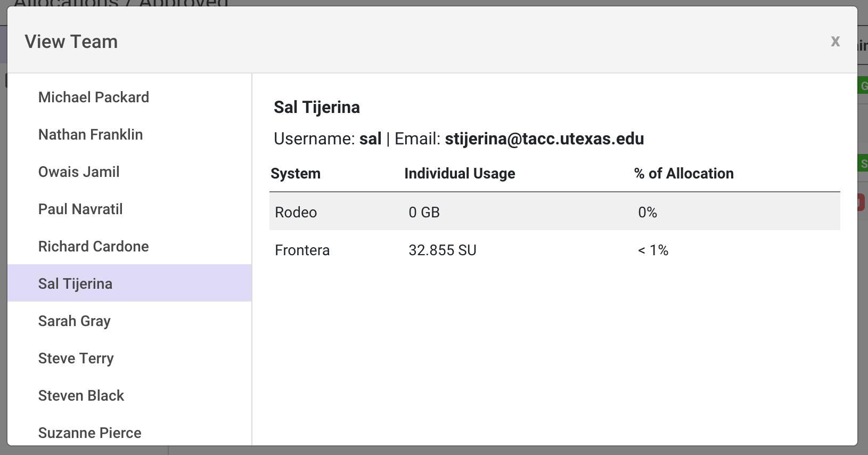
Task: Click the stijerina@tacc.utexas.edu email text
Action: (x=544, y=139)
